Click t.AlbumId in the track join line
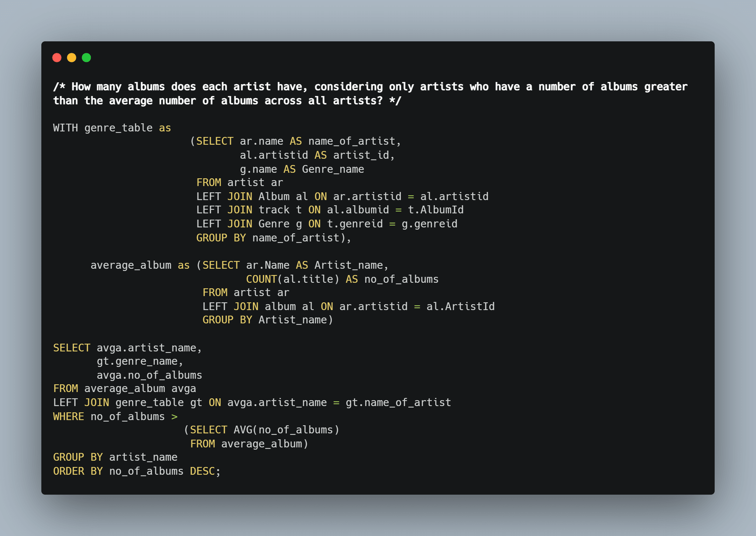Image resolution: width=756 pixels, height=536 pixels. click(436, 210)
